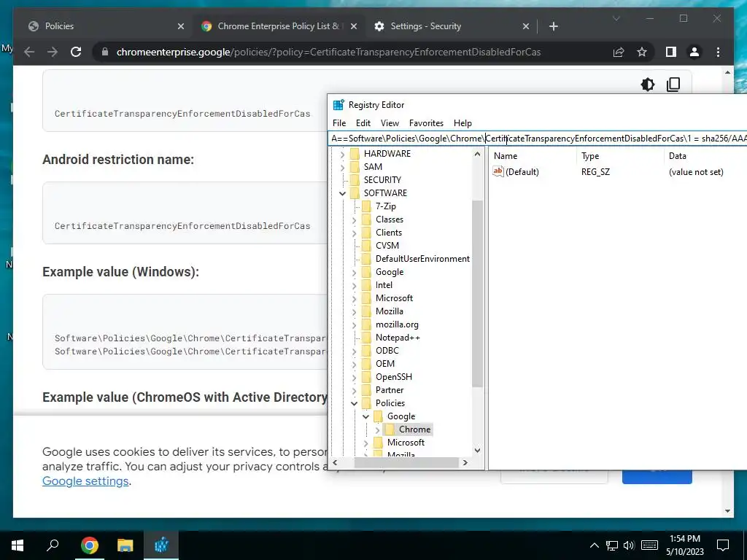747x560 pixels.
Task: Select the 7-Zip registry key
Action: 385,206
